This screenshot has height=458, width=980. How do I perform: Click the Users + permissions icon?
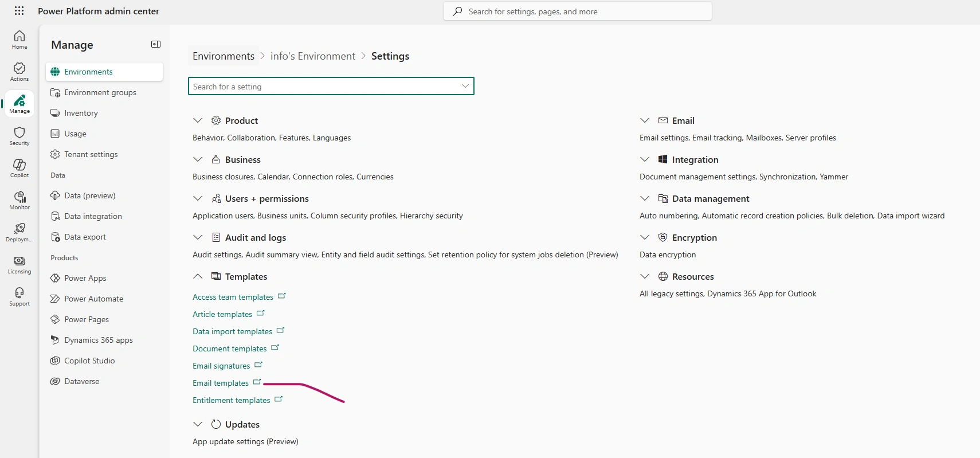pyautogui.click(x=216, y=198)
